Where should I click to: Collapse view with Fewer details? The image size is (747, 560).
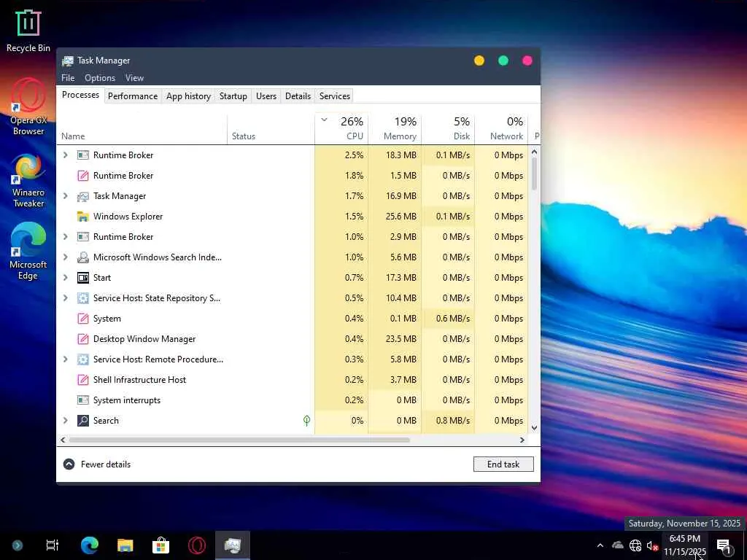(x=97, y=464)
